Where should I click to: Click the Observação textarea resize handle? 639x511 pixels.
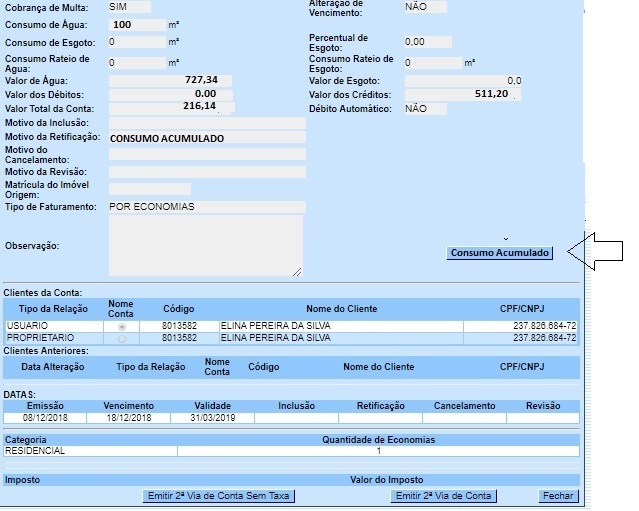pyautogui.click(x=297, y=271)
